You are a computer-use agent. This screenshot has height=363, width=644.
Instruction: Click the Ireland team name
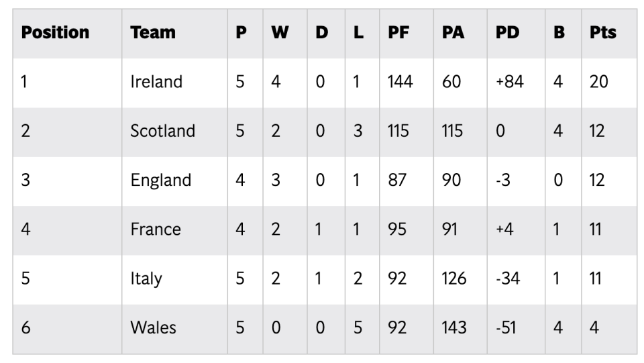click(x=156, y=82)
